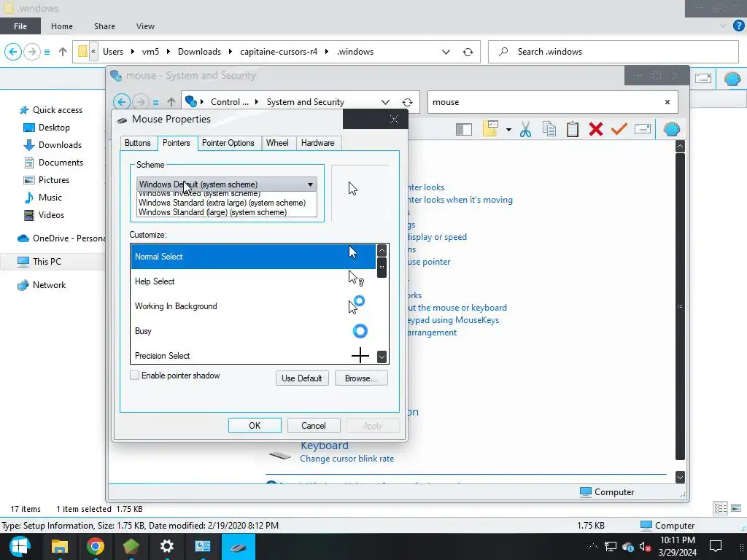This screenshot has height=560, width=747.
Task: Toggle the Enable pointer shadow checkbox
Action: (x=135, y=376)
